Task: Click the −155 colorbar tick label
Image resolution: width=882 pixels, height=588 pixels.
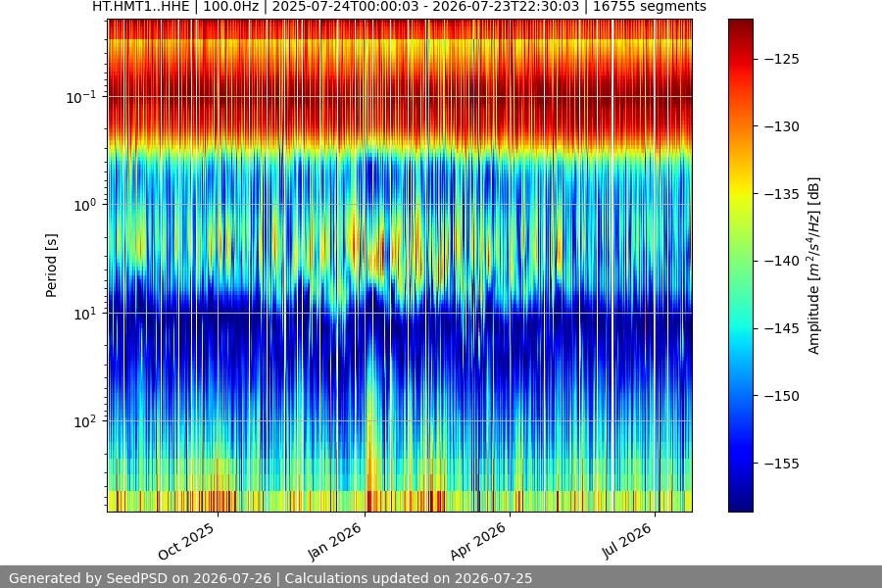Action: (x=782, y=464)
